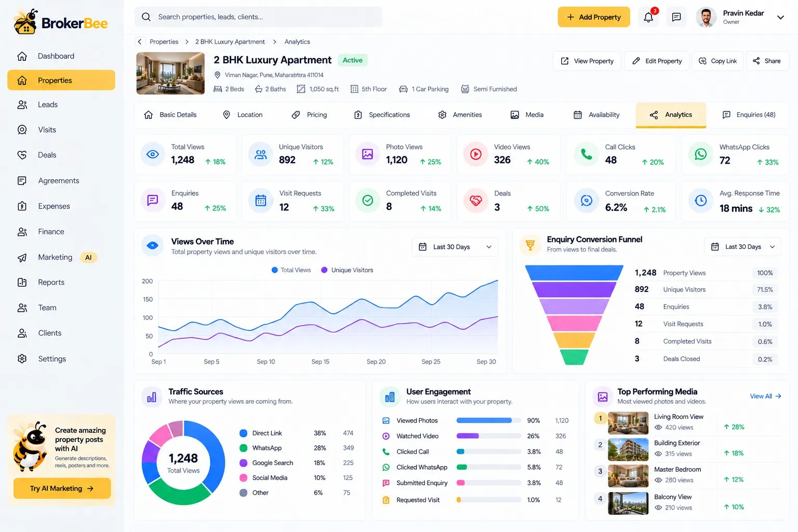Screen dimensions: 798x532
Task: Click the Edit Property button
Action: pyautogui.click(x=657, y=61)
